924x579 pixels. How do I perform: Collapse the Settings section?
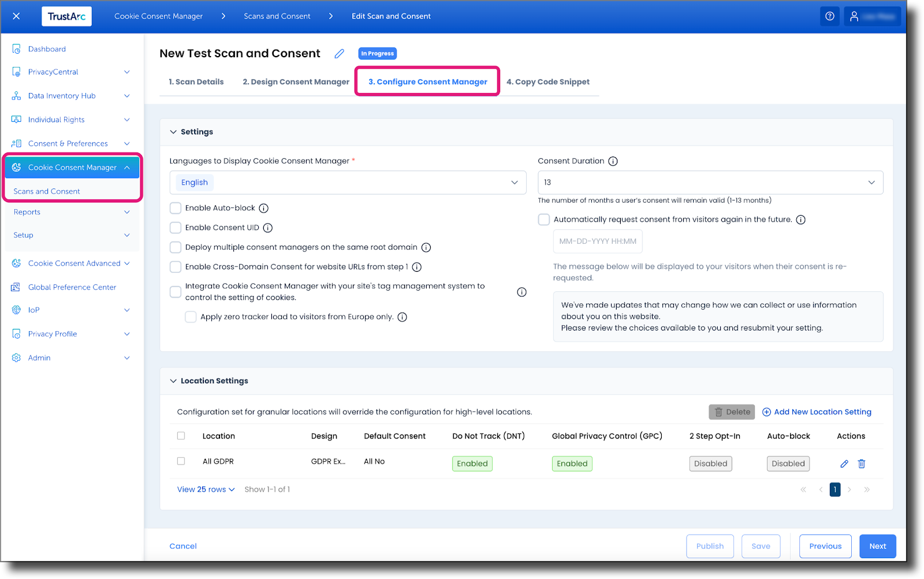coord(173,132)
